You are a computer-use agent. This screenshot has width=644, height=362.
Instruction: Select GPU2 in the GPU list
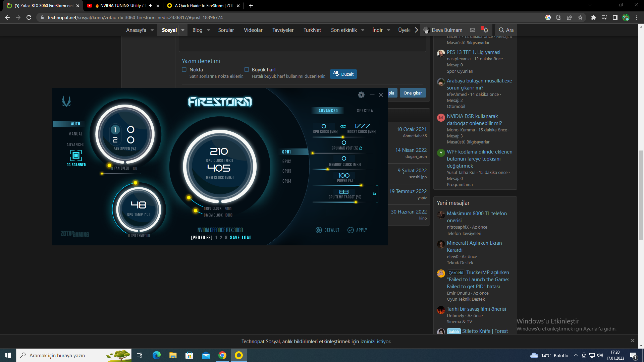click(x=287, y=162)
